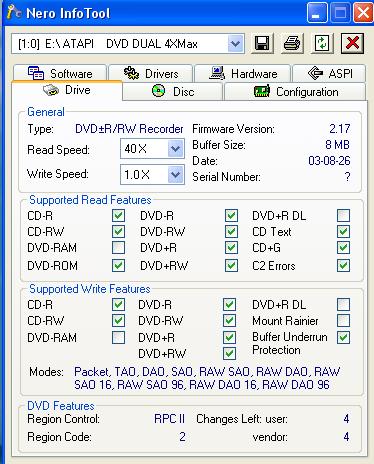Toggle DVD+R DL read feature checkbox
374x464 pixels.
click(x=343, y=216)
